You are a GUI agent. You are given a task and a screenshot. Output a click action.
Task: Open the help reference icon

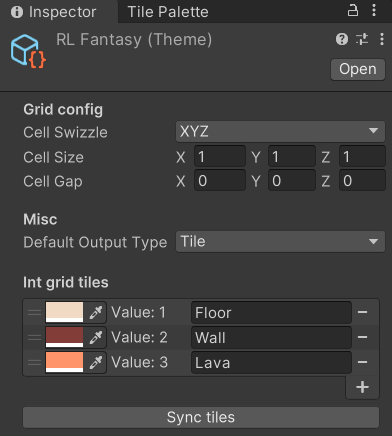(x=342, y=39)
